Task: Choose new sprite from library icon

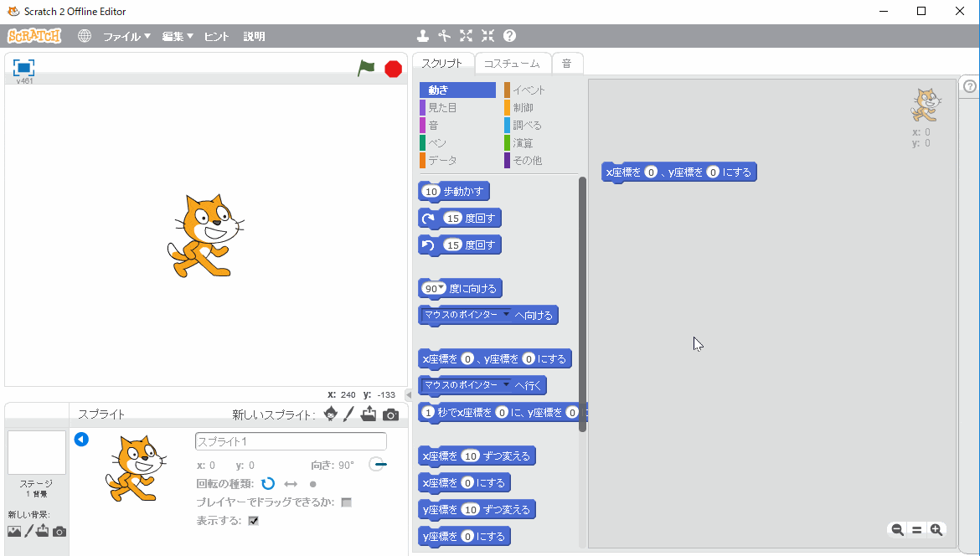Action: (x=331, y=414)
